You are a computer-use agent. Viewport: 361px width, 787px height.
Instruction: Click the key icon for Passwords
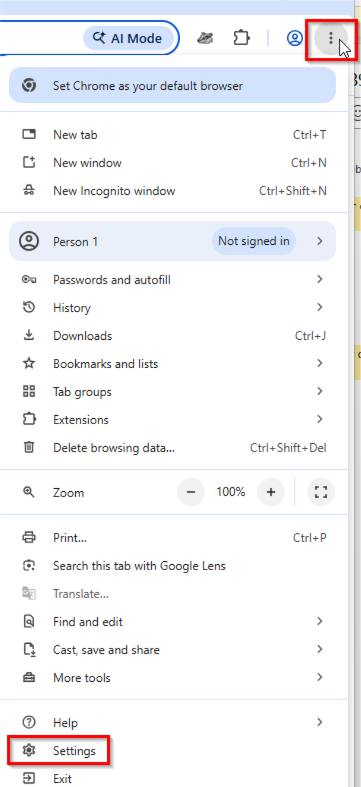tap(29, 280)
